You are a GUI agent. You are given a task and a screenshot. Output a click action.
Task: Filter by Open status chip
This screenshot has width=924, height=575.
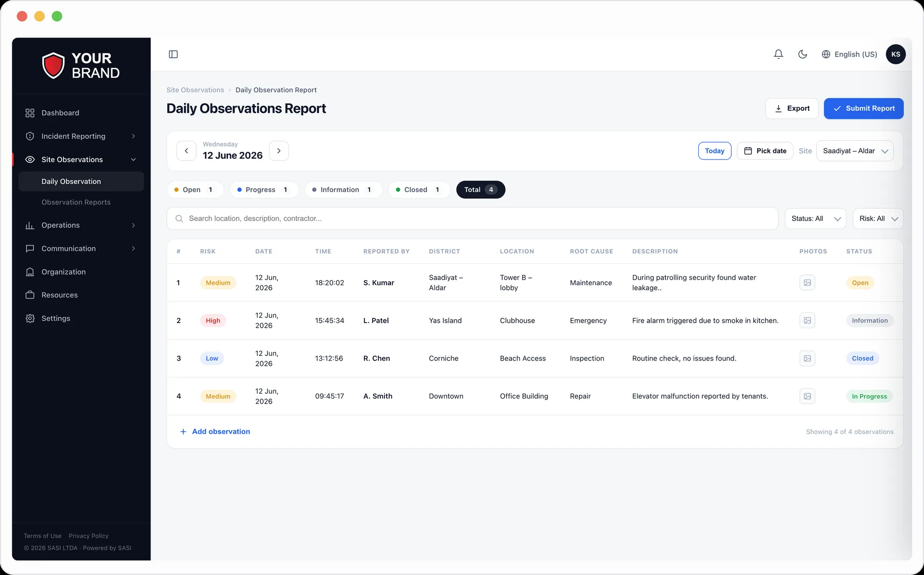(195, 190)
